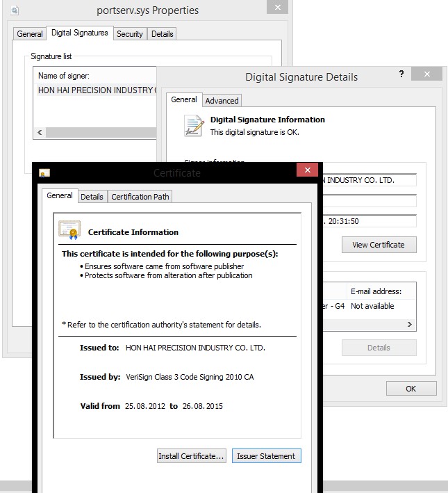This screenshot has width=448, height=493.
Task: Close the portserv.sys Properties window
Action: point(277,7)
